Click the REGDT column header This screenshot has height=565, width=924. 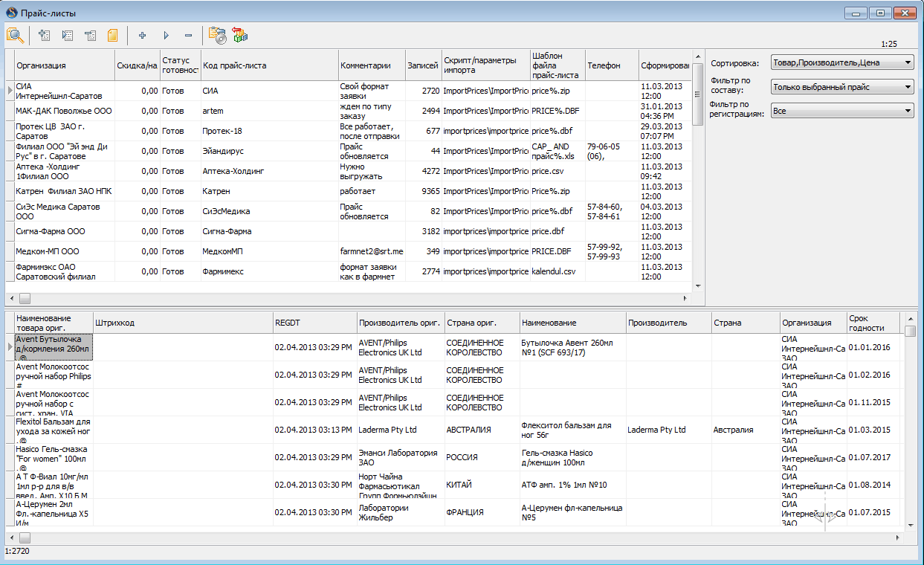[314, 323]
